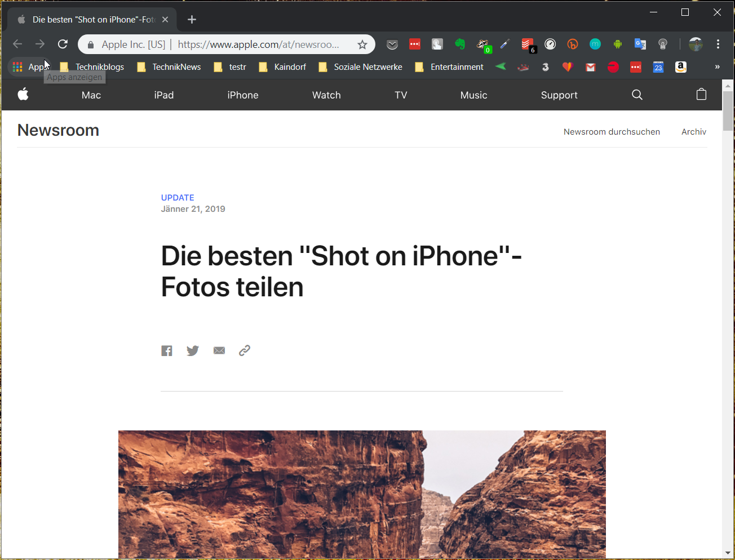Open the Amazon bookmark icon
Screen dimensions: 735x560
point(681,67)
